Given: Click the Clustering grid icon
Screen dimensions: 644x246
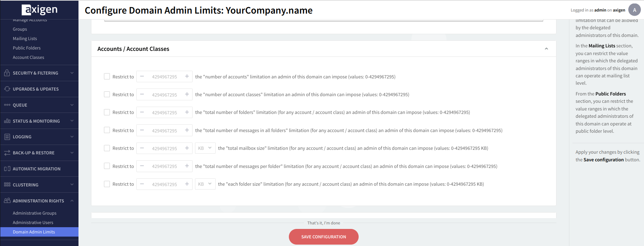Looking at the screenshot, I should tap(7, 185).
